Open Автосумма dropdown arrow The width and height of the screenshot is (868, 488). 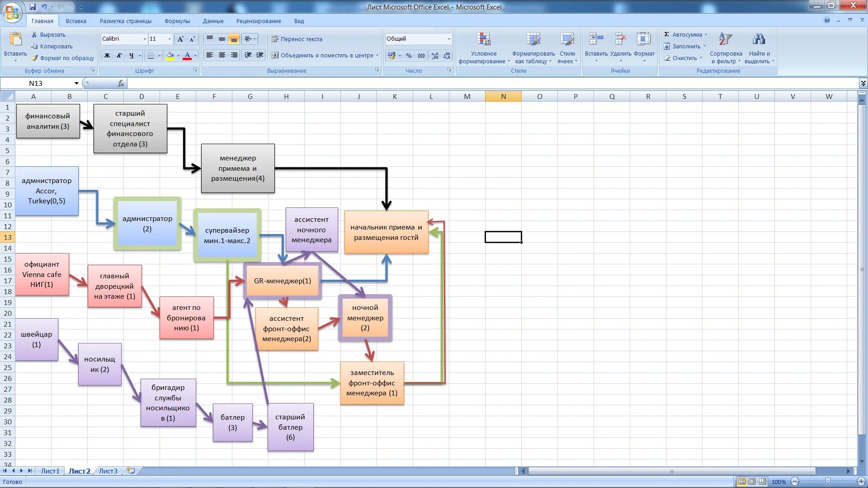(706, 34)
